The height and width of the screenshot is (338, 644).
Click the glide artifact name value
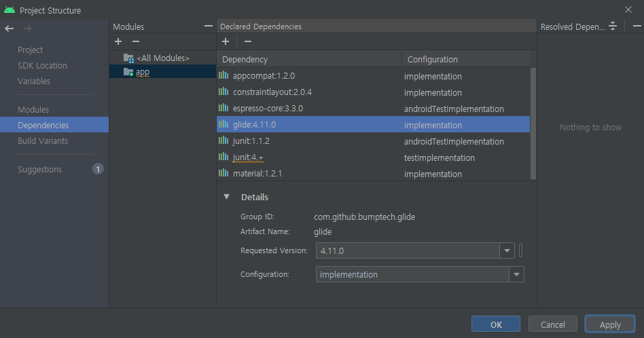tap(323, 231)
